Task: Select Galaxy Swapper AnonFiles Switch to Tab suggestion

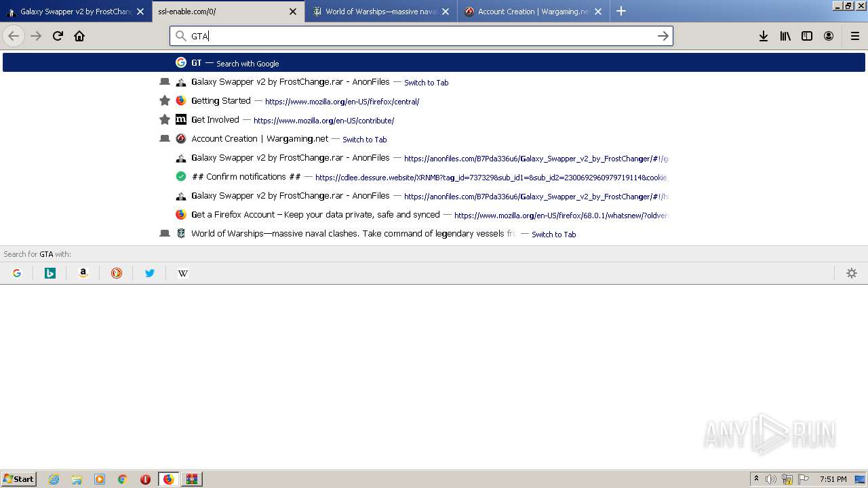Action: (x=434, y=82)
